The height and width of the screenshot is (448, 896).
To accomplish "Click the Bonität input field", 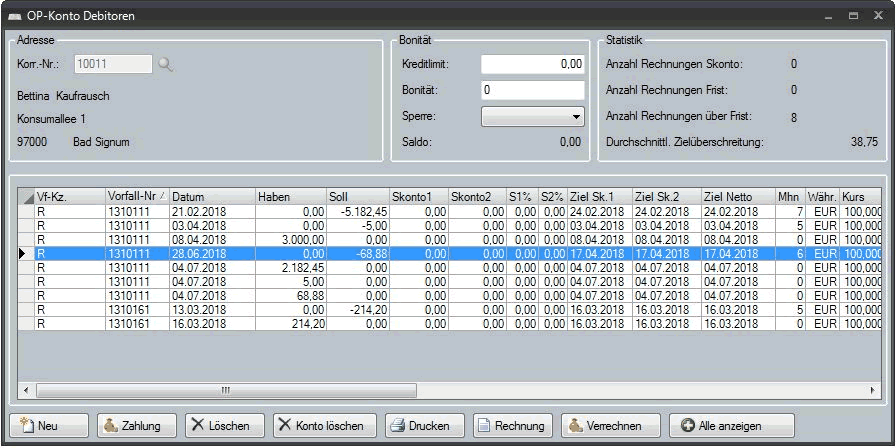I will pos(532,91).
